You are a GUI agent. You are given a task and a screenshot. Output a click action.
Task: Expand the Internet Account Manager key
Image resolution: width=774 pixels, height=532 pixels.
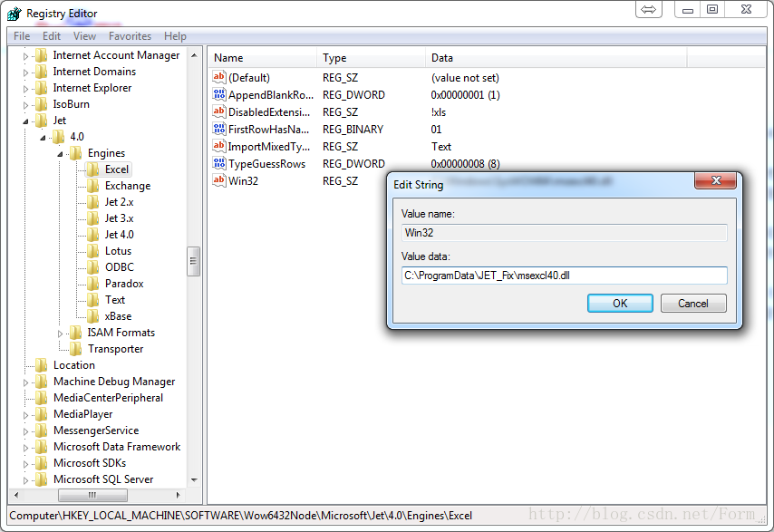click(x=25, y=56)
